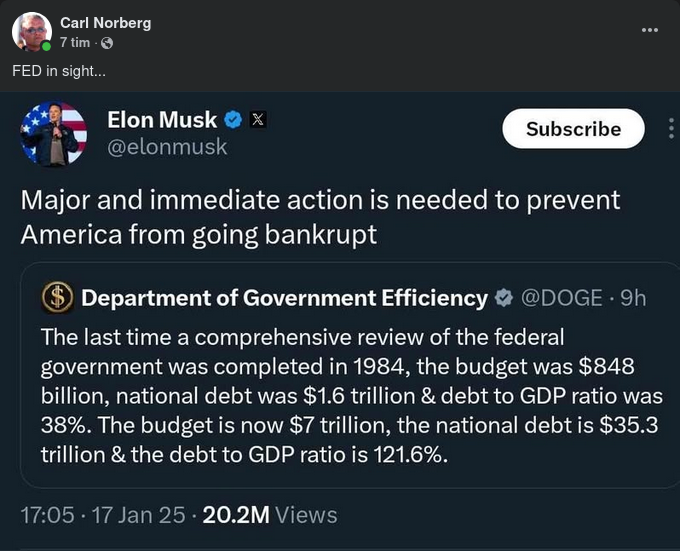Click the X affiliation badge icon
The height and width of the screenshot is (551, 680).
click(256, 120)
